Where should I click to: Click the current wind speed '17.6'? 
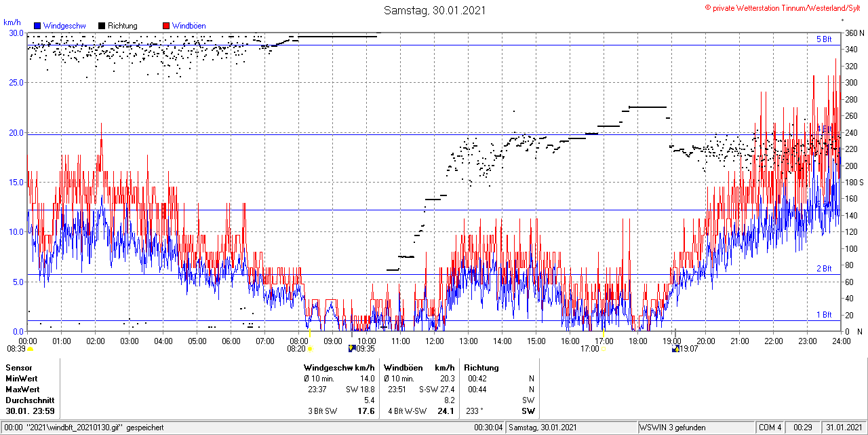click(x=366, y=411)
